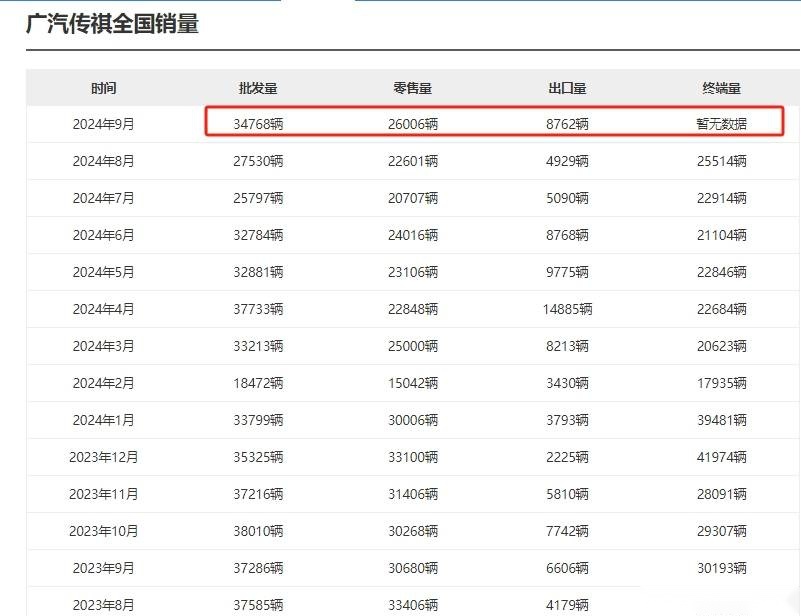Select terminal value 22846辆
Viewport: 801px width, 616px height.
point(722,272)
